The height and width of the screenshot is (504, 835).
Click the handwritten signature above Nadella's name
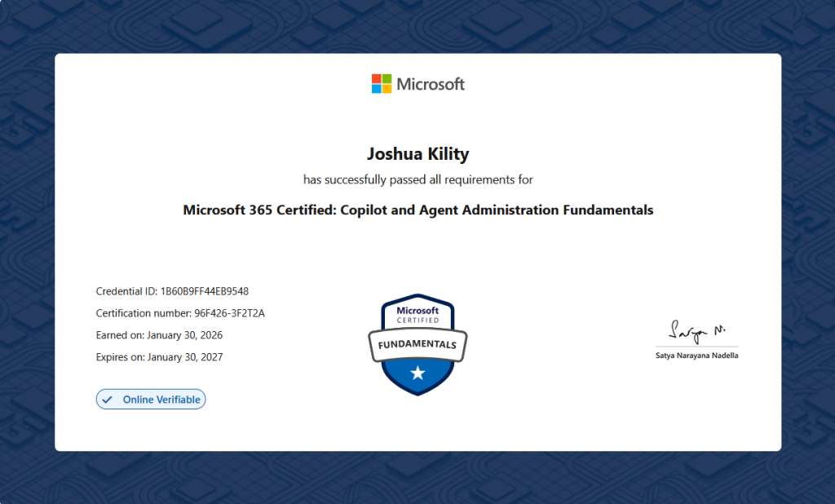pyautogui.click(x=696, y=330)
